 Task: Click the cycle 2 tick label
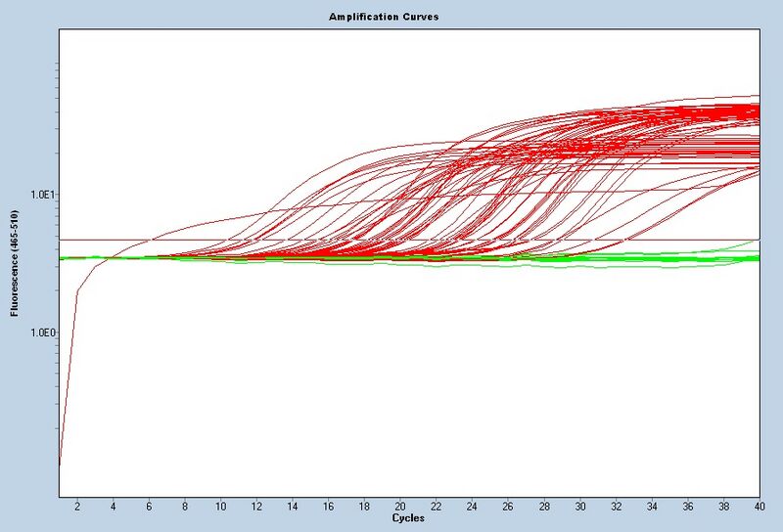click(x=77, y=508)
